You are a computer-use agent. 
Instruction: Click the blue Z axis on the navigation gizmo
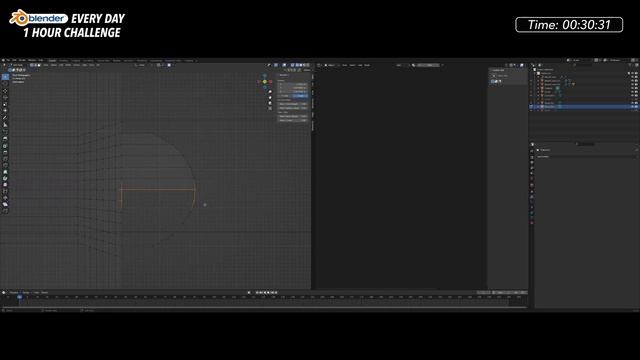[264, 76]
